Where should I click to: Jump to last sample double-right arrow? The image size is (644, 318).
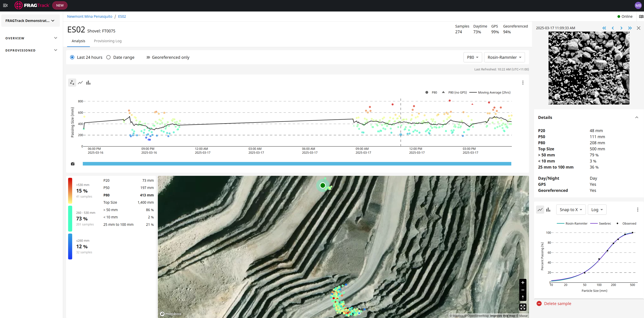[x=630, y=28]
